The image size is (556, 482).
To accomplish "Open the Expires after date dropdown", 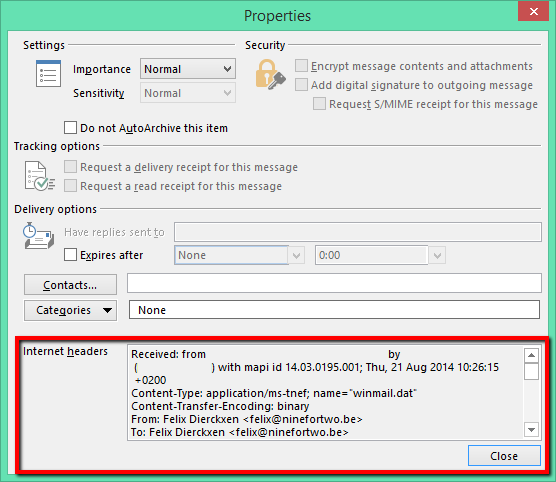I will [x=296, y=255].
